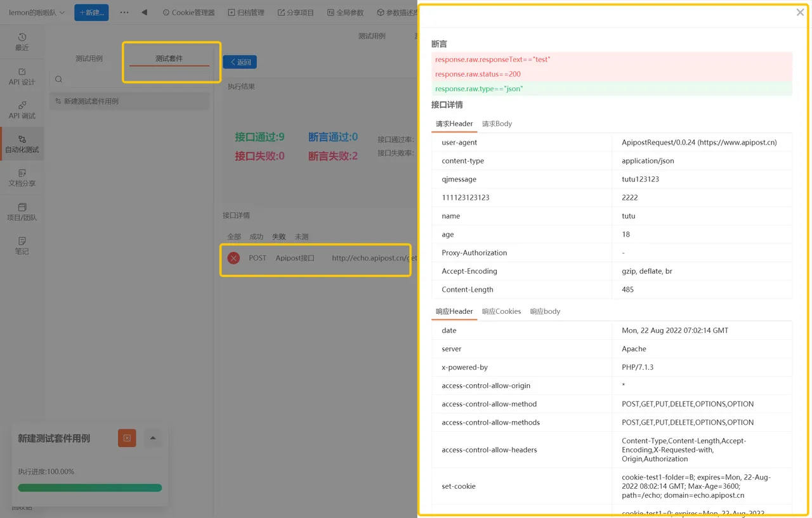Close the detail panel with the X
Screen dimensions: 812x518
pyautogui.click(x=800, y=13)
